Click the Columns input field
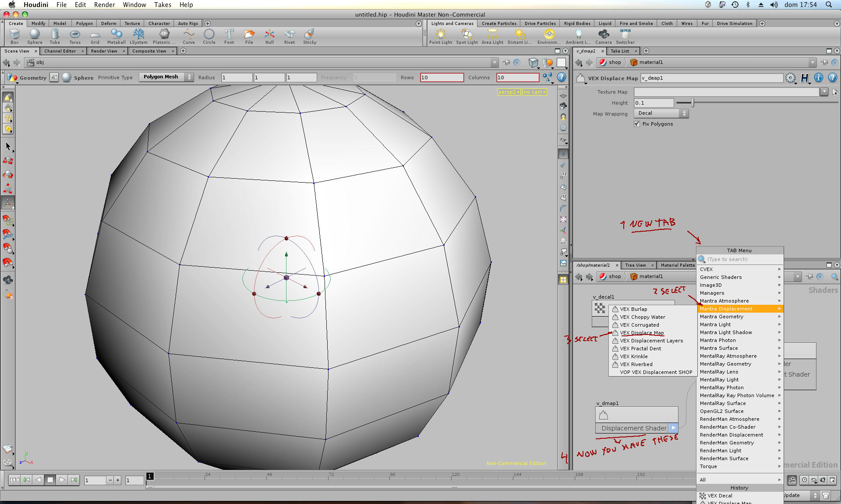The width and height of the screenshot is (841, 504). click(517, 78)
